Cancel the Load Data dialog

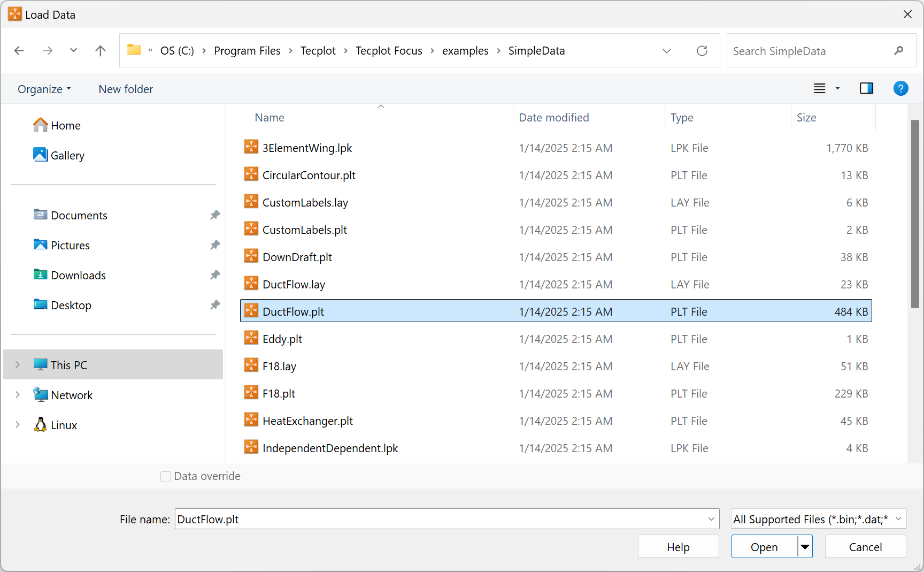(865, 547)
